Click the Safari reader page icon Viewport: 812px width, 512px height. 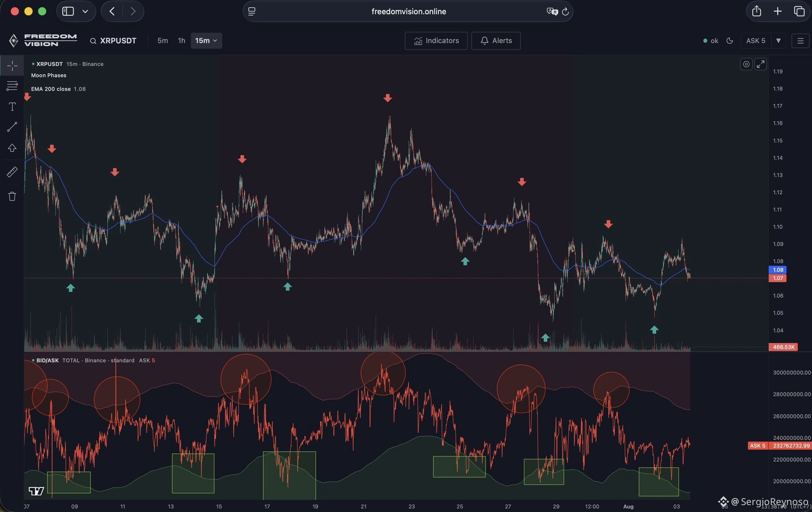(x=252, y=12)
